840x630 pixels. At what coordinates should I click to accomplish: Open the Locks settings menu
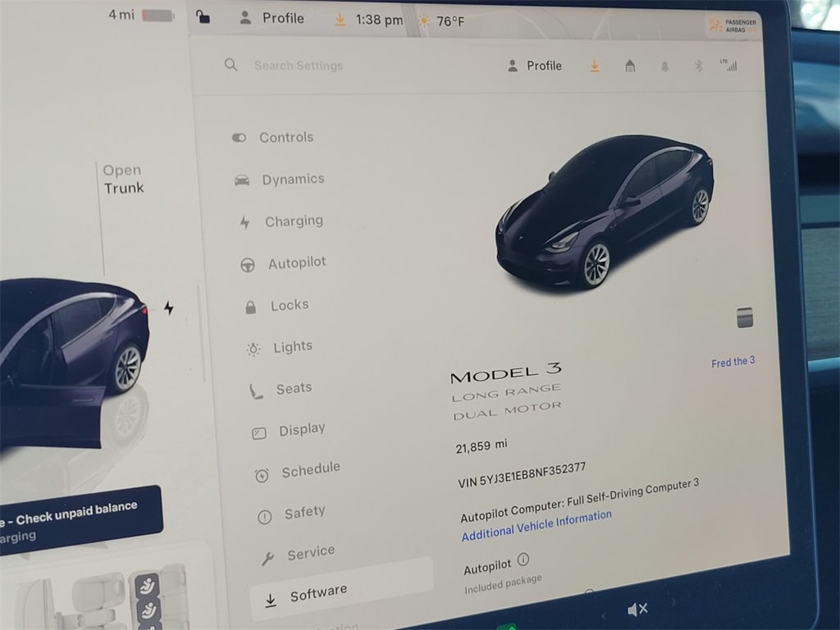277,305
